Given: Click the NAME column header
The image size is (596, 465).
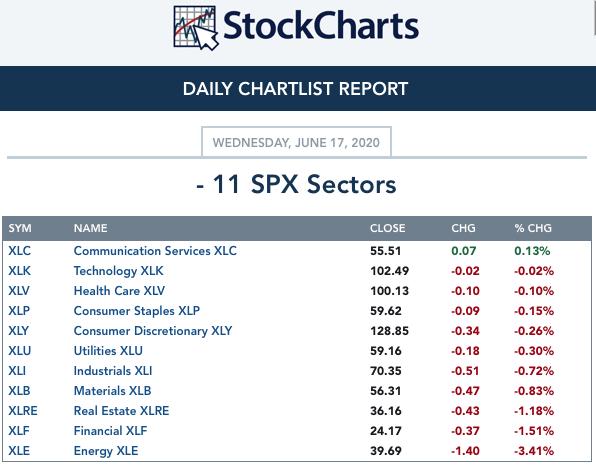Looking at the screenshot, I should 90,228.
